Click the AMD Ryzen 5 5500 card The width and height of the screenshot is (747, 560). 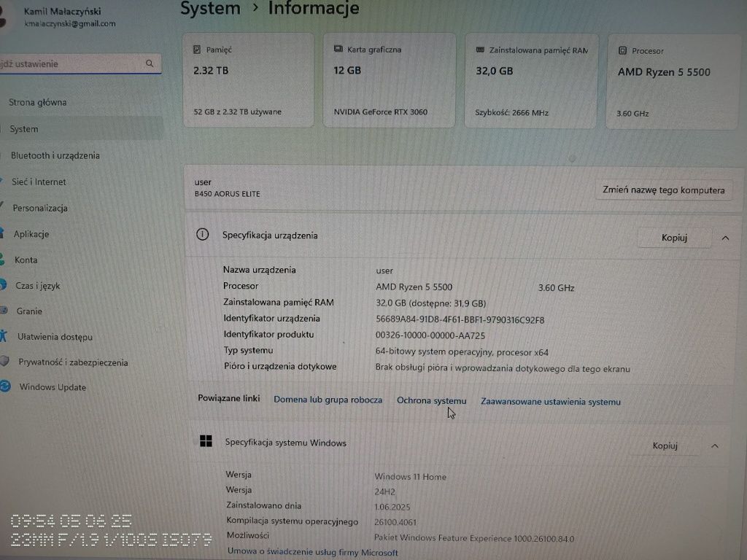coord(672,82)
